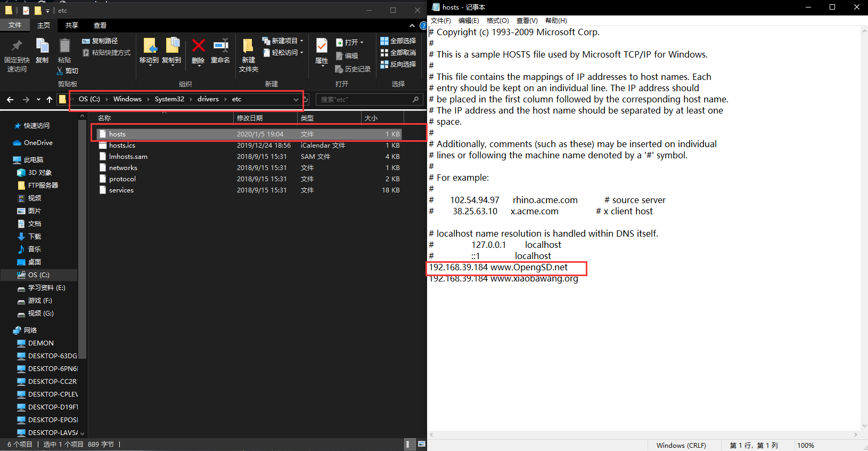Open Notepad File (文件) menu
Image resolution: width=868 pixels, height=451 pixels.
tap(440, 21)
